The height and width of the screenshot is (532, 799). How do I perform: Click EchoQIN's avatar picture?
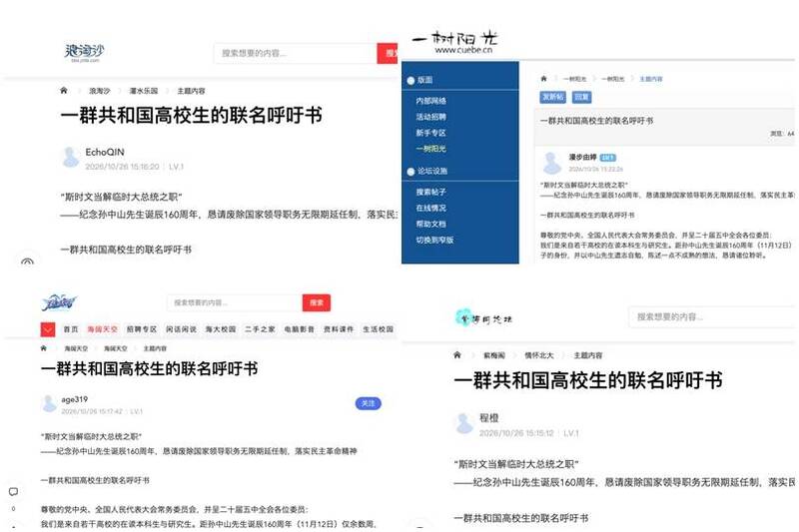click(70, 158)
